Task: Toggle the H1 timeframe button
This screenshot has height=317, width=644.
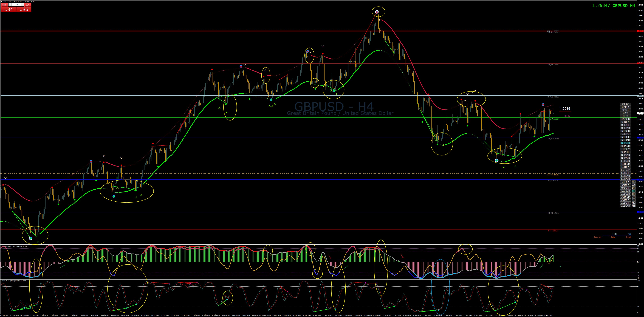Action: tap(633, 194)
